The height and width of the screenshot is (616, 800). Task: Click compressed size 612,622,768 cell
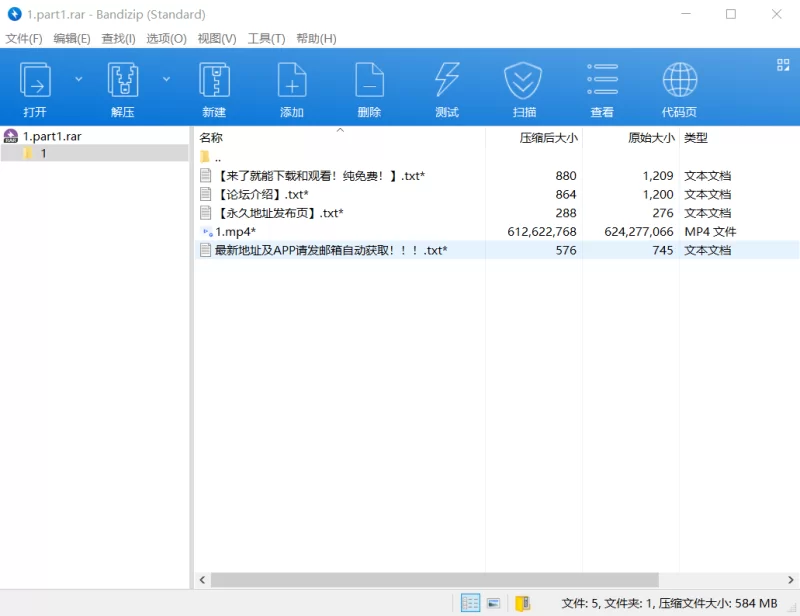point(542,232)
